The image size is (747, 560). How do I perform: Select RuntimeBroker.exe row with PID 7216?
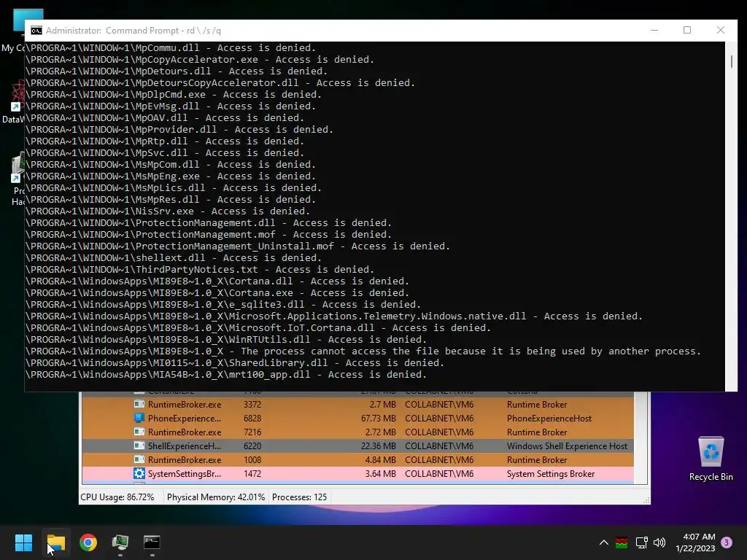pos(357,432)
